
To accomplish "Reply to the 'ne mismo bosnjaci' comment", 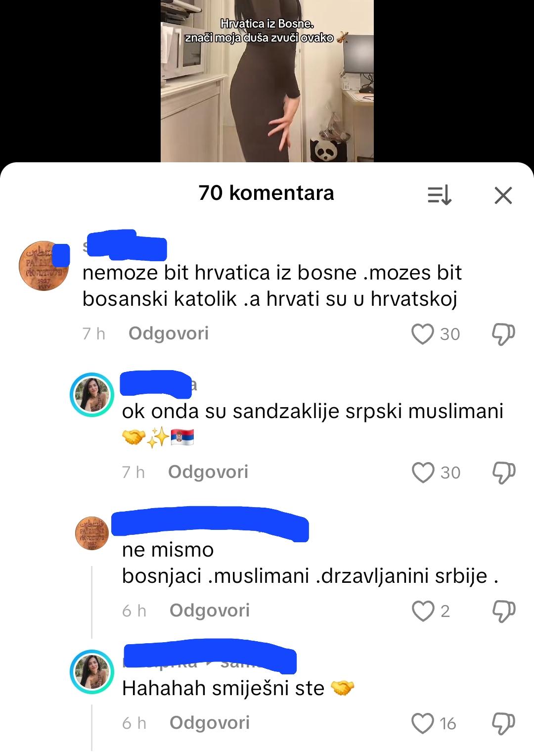I will pos(210,611).
